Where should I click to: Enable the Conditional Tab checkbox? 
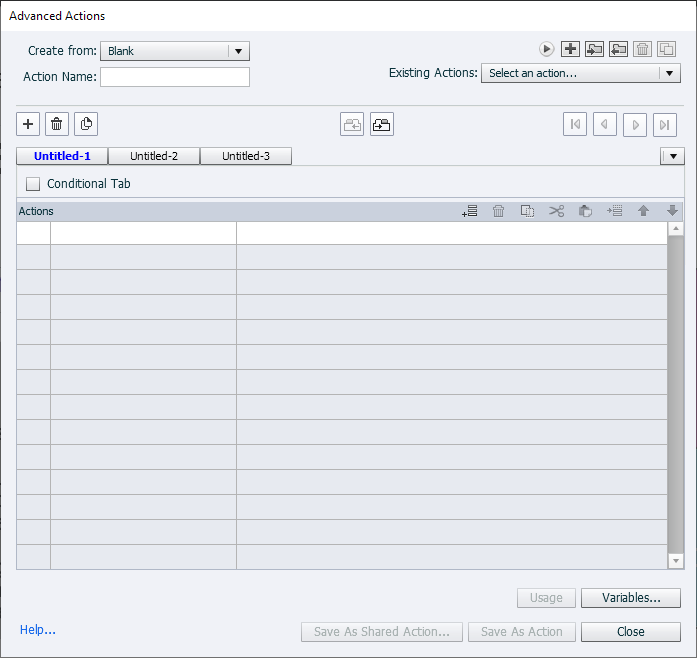pyautogui.click(x=33, y=184)
